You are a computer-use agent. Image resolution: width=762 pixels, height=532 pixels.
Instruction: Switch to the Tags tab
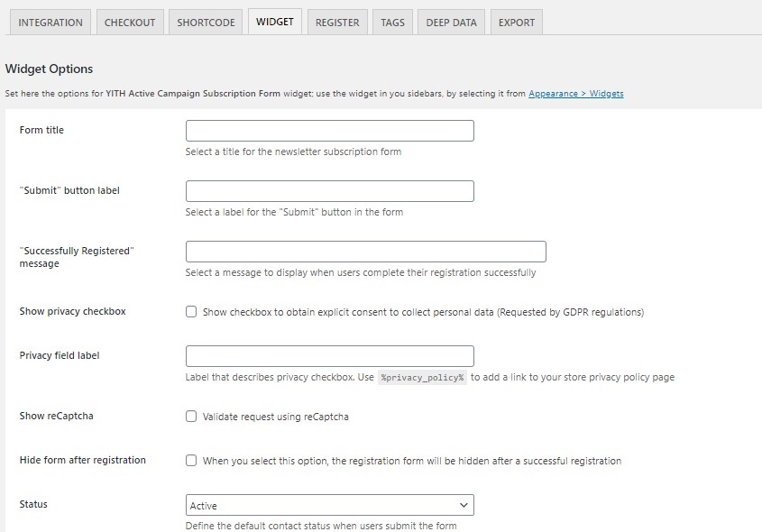[x=392, y=23]
